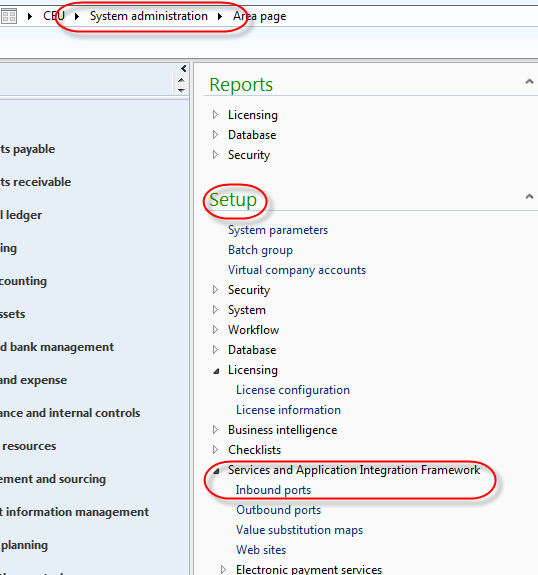Click the navigation pane down arrow
538x575 pixels.
[181, 90]
